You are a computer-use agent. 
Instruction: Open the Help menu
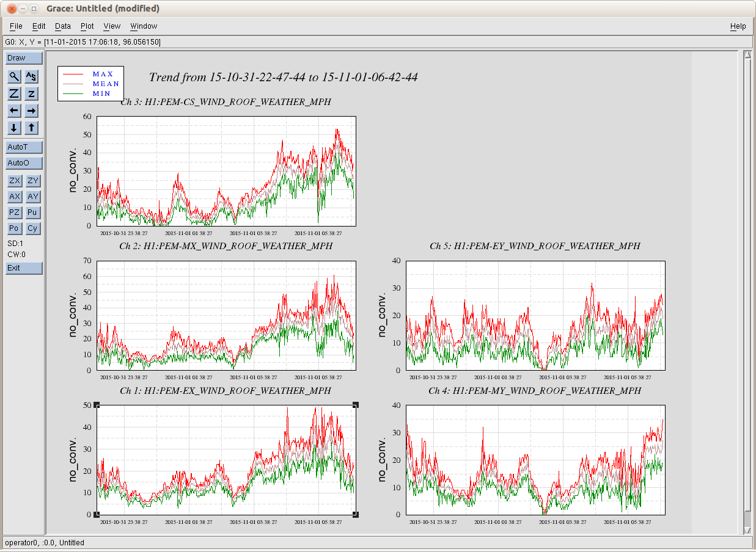point(738,26)
